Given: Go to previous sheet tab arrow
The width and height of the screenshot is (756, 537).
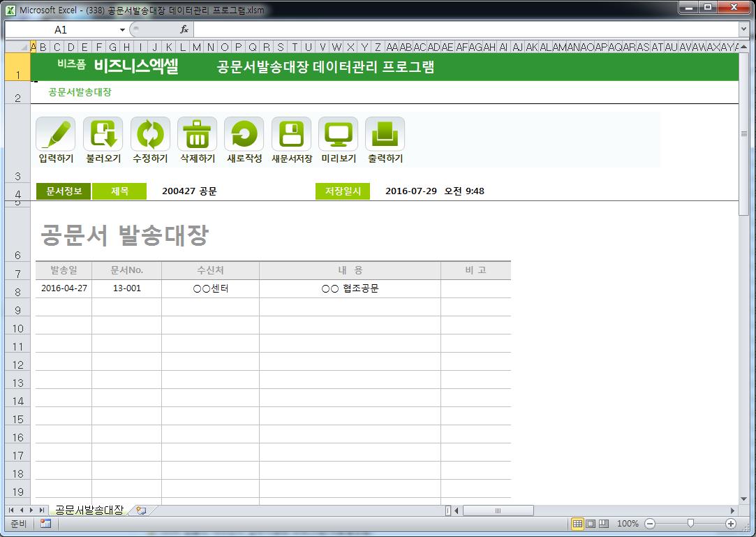Looking at the screenshot, I should pos(21,510).
